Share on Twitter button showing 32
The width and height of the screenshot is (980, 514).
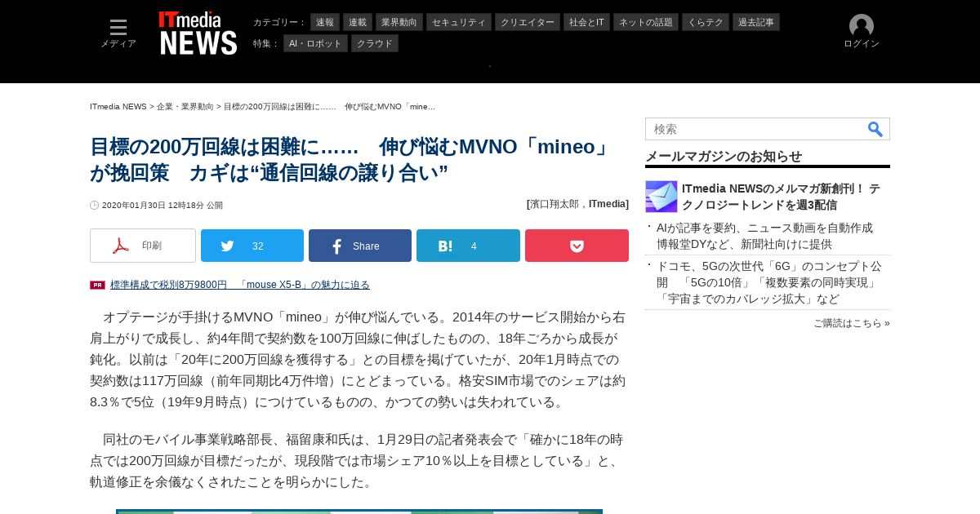[252, 246]
